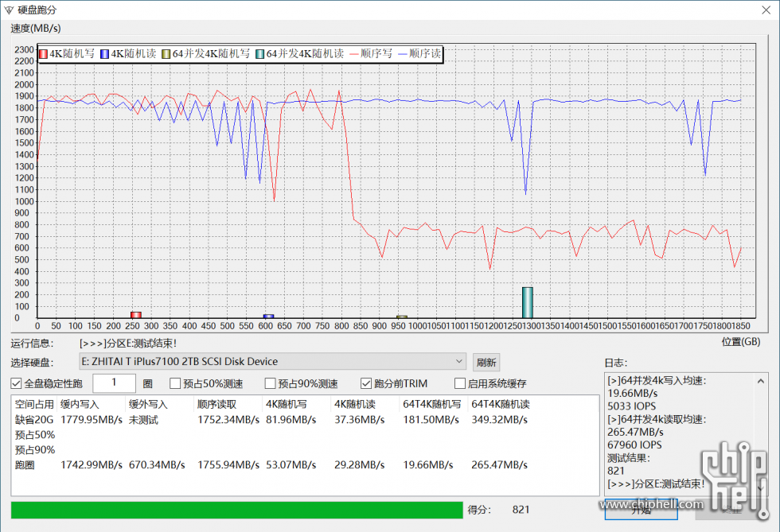Enable the 预占50%测速 checkbox
The image size is (780, 532).
click(175, 383)
